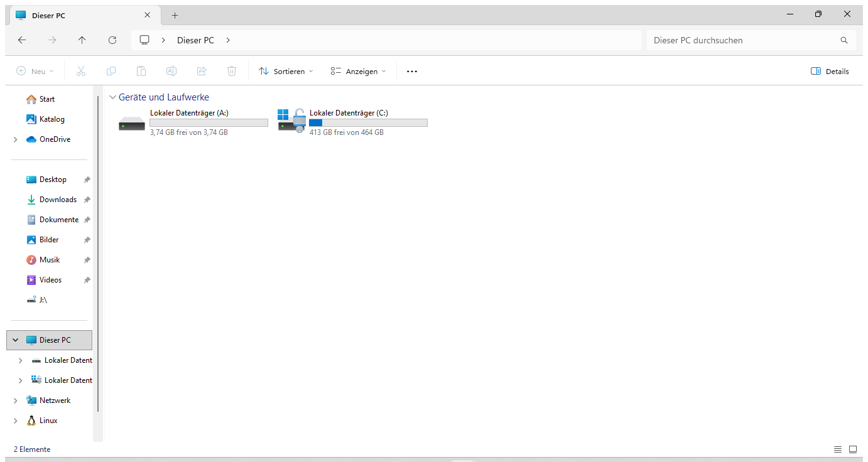
Task: Switch to details list view
Action: click(838, 449)
